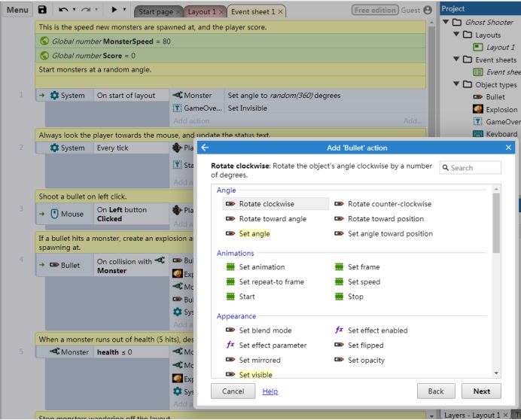Open the Help link
The height and width of the screenshot is (420, 521).
click(x=270, y=391)
